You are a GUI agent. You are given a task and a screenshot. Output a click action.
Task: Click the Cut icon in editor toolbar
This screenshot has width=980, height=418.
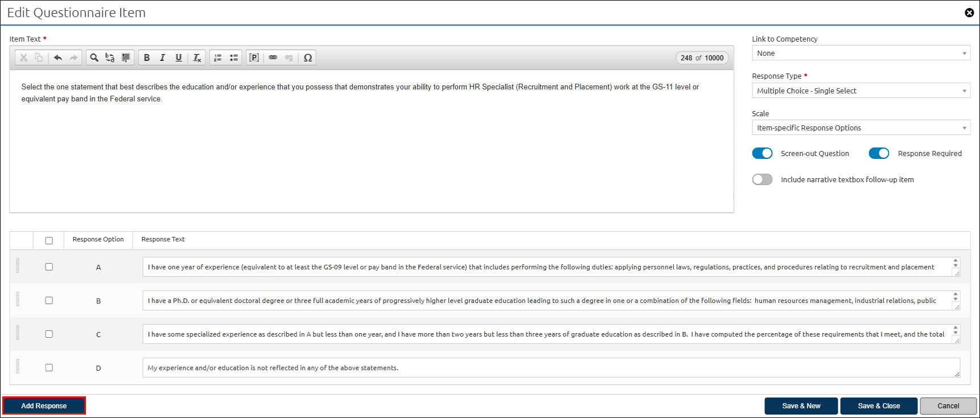[23, 58]
